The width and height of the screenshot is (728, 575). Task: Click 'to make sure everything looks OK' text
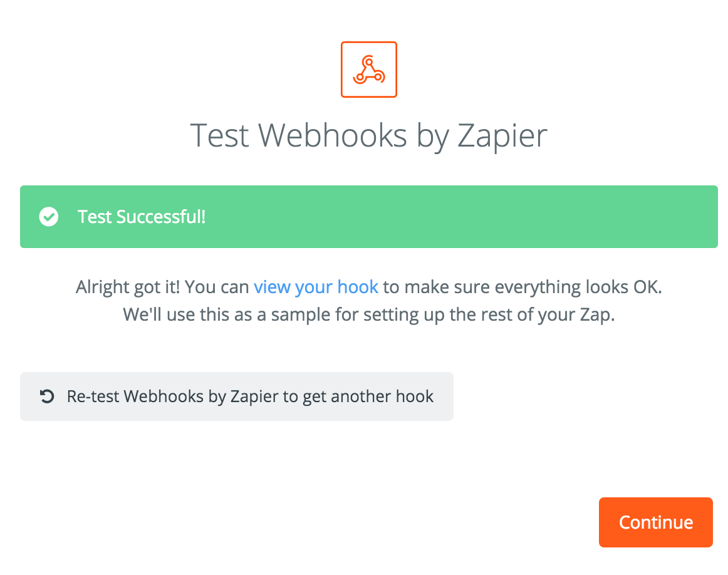[x=523, y=287]
